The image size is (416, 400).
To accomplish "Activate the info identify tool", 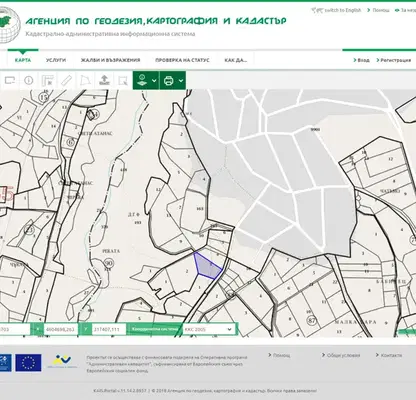I will (29, 80).
